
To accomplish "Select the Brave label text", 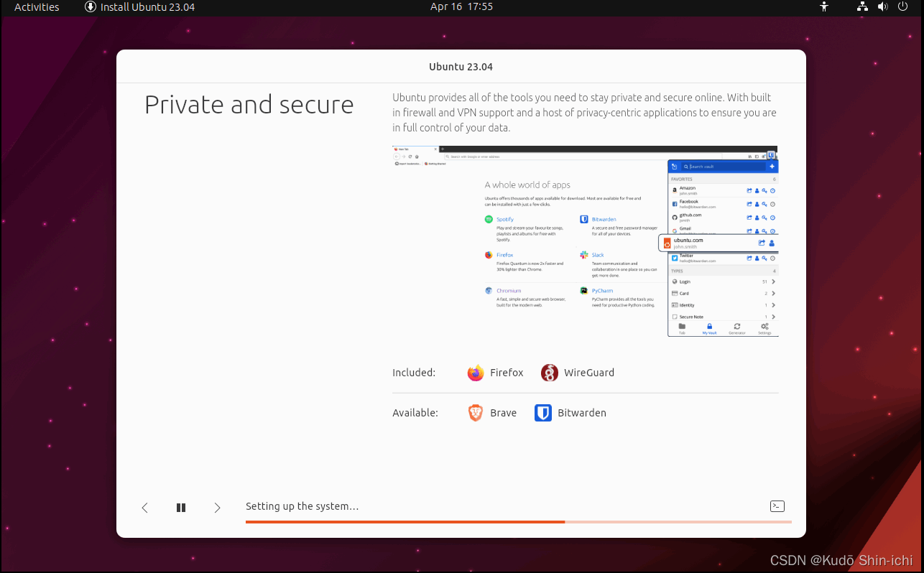I will click(x=503, y=413).
